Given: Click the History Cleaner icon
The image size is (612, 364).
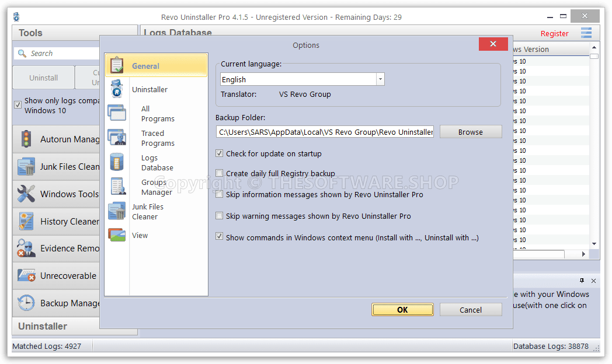Looking at the screenshot, I should coord(26,221).
